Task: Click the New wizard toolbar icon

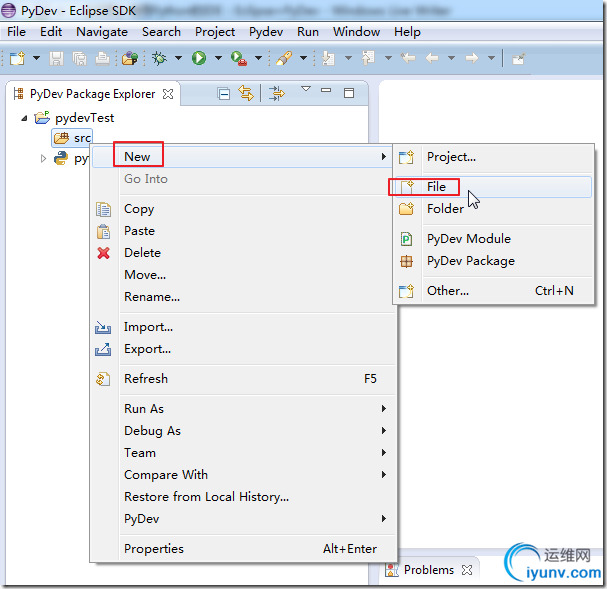Action: pyautogui.click(x=17, y=58)
